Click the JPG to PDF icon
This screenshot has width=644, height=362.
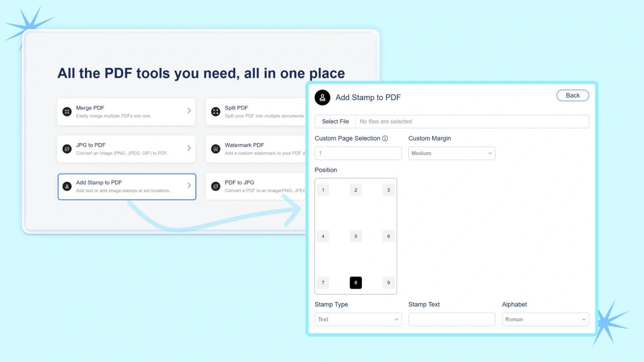tap(67, 149)
